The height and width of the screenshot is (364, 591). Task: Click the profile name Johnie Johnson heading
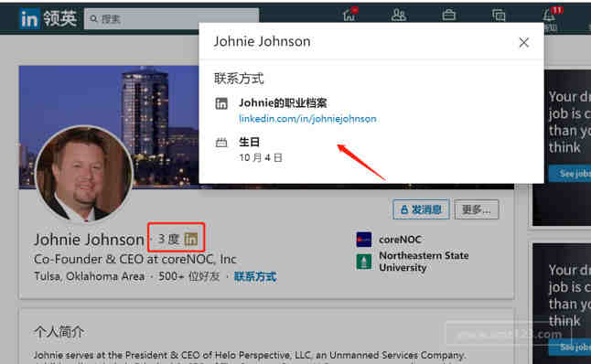pyautogui.click(x=89, y=240)
